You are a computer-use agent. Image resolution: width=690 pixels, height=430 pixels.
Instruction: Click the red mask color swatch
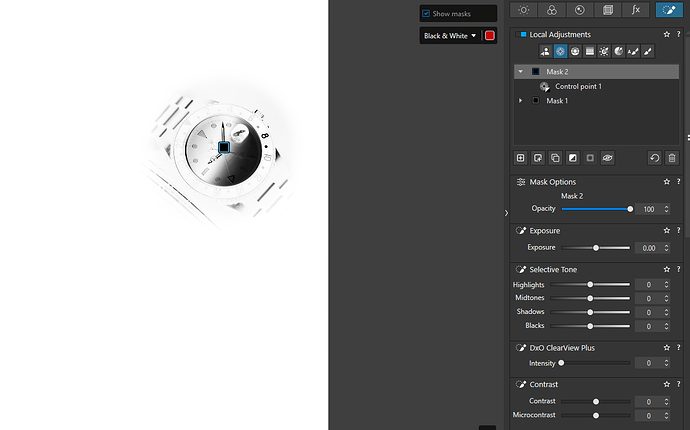pos(489,36)
